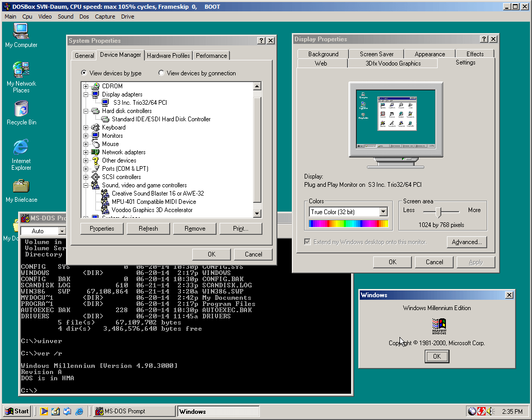Open Advanced... display settings
Screen dimensions: 532x420
467,242
